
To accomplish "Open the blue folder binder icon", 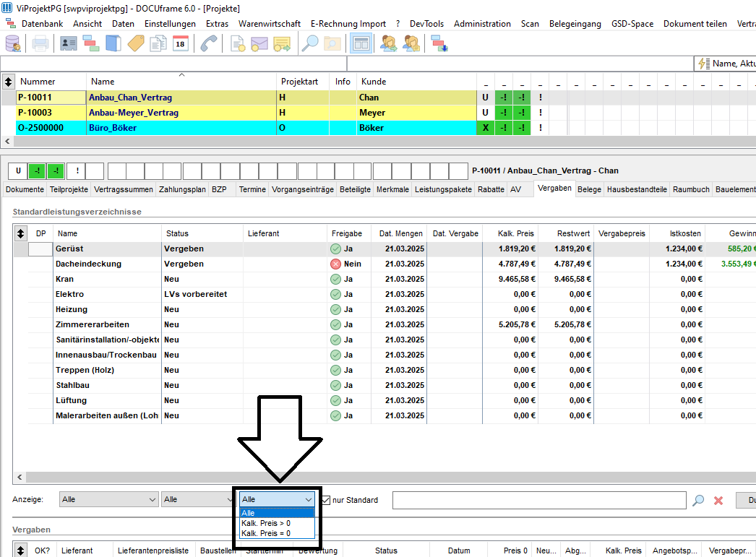I will [x=113, y=44].
